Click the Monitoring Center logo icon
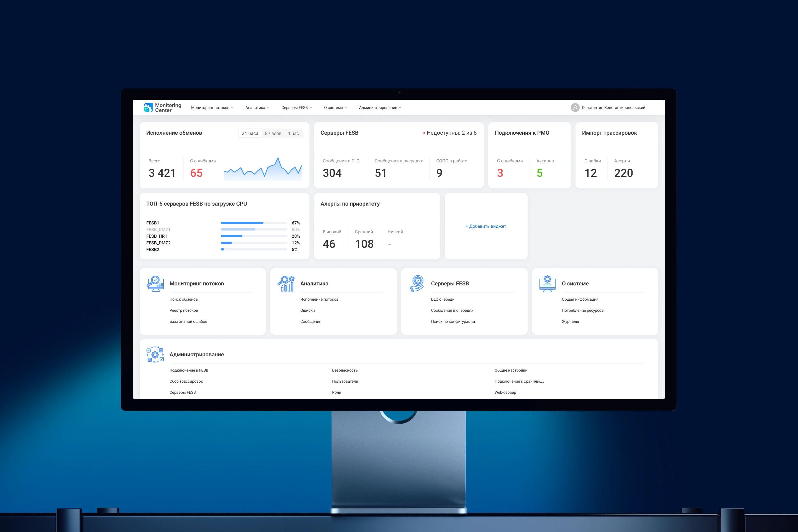Viewport: 798px width, 532px height. click(148, 108)
